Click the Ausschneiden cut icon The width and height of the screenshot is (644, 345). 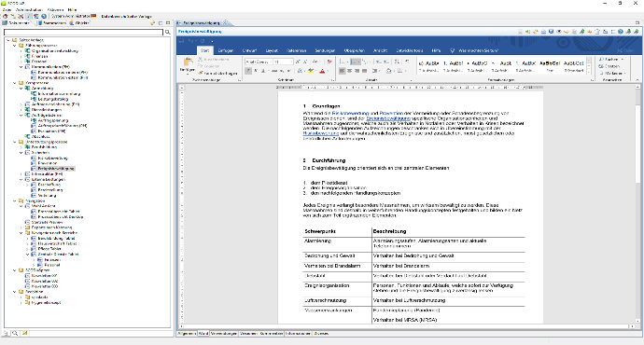(200, 59)
